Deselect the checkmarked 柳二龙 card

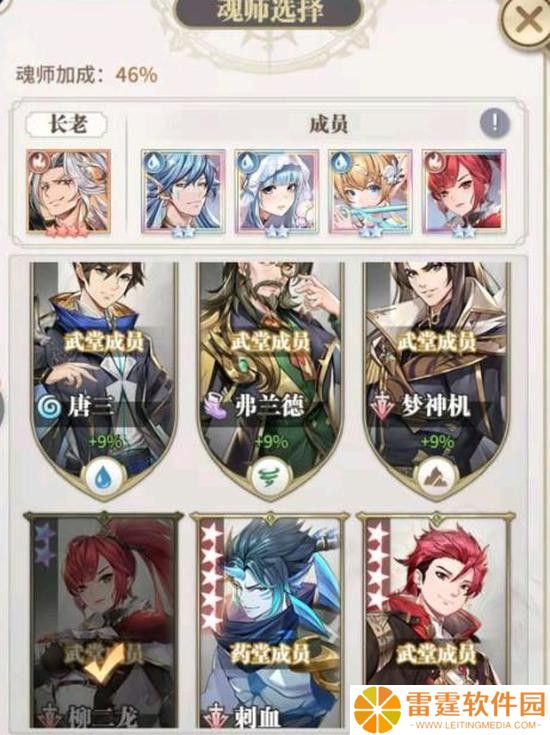(103, 621)
